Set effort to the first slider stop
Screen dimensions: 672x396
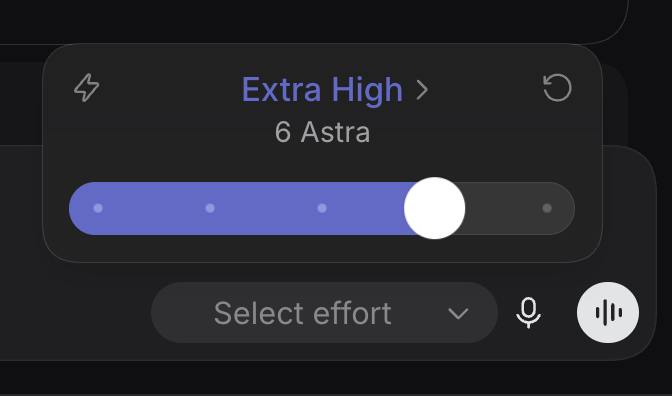click(x=98, y=208)
